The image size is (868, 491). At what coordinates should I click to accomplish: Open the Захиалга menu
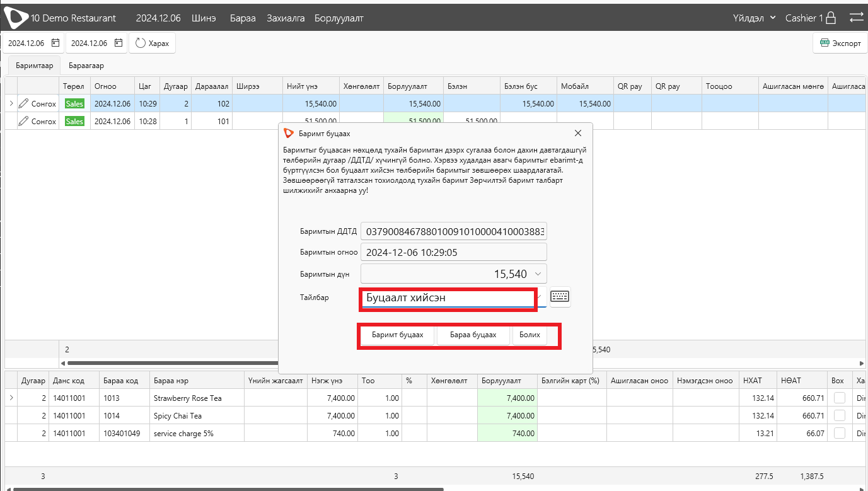click(x=285, y=18)
